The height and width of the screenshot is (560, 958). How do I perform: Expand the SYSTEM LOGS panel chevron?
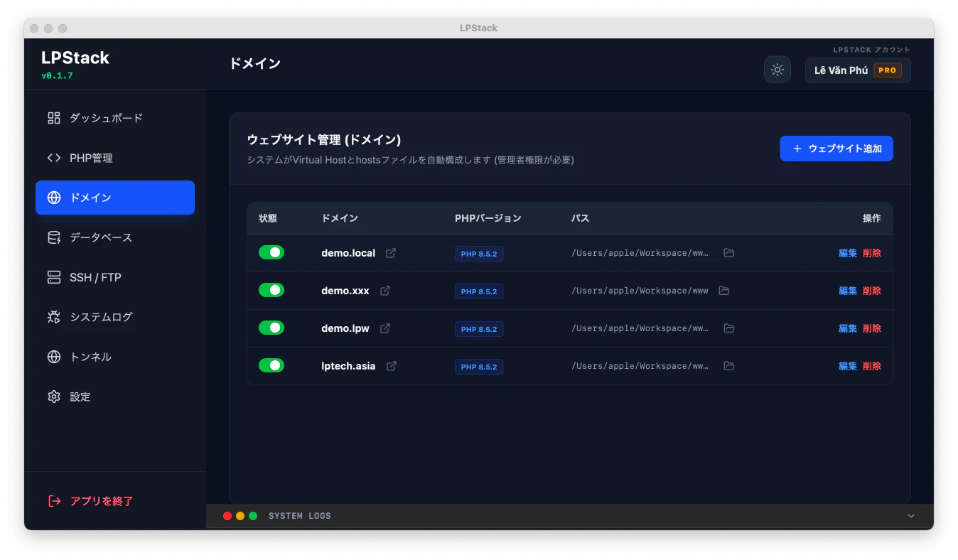point(911,515)
